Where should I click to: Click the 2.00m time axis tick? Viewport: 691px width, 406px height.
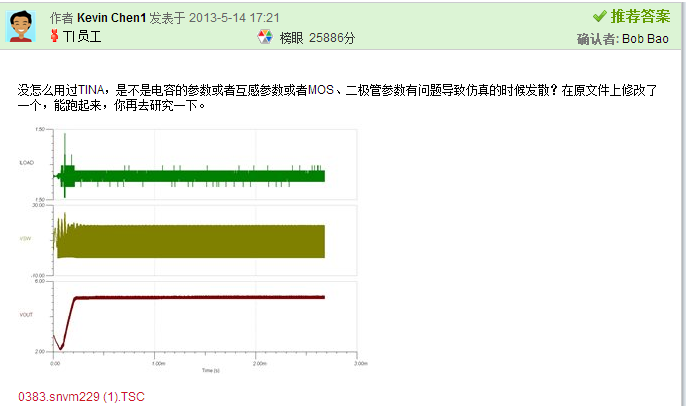tap(260, 363)
